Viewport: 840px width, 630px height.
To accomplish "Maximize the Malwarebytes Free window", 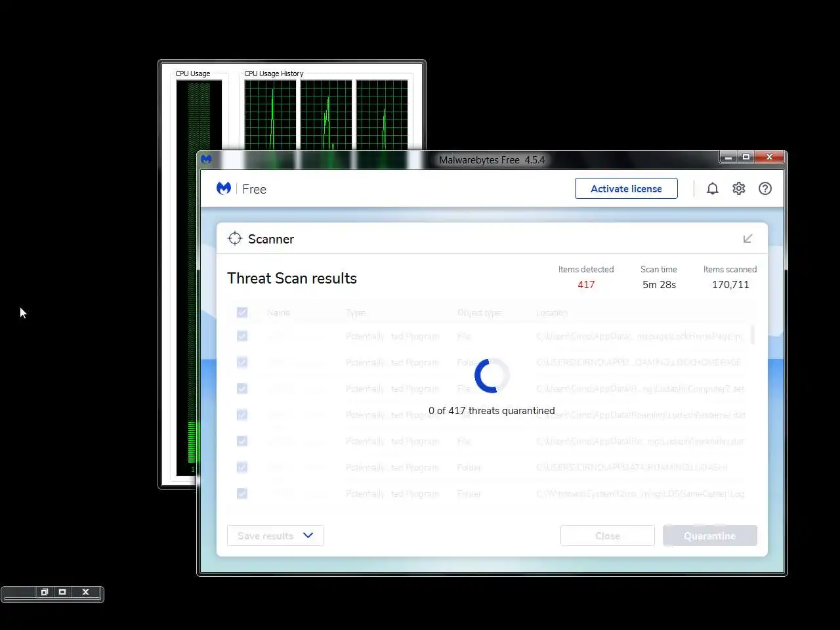I will (x=745, y=157).
